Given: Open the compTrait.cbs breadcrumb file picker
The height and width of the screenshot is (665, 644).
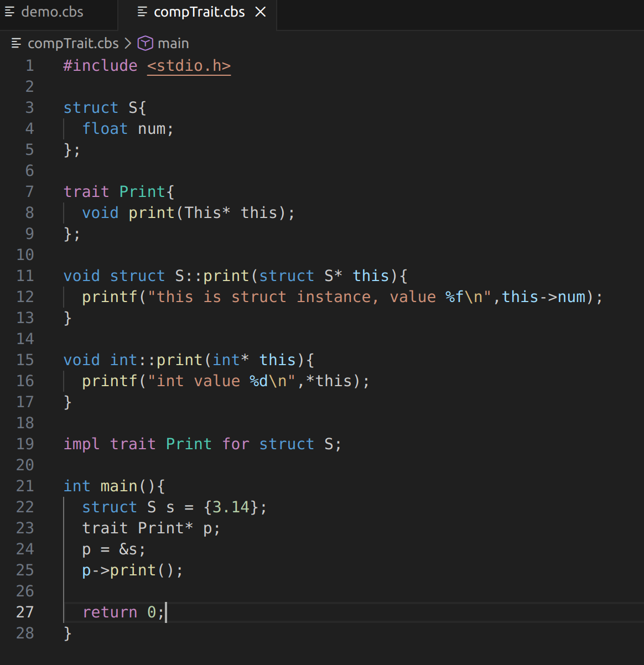Looking at the screenshot, I should [73, 43].
